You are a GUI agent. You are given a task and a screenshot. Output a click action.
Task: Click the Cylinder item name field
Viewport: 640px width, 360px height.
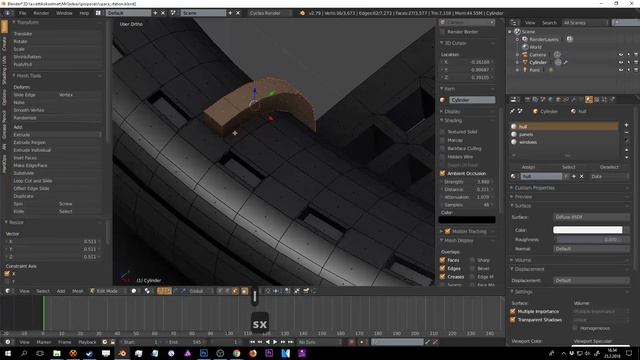pyautogui.click(x=472, y=100)
